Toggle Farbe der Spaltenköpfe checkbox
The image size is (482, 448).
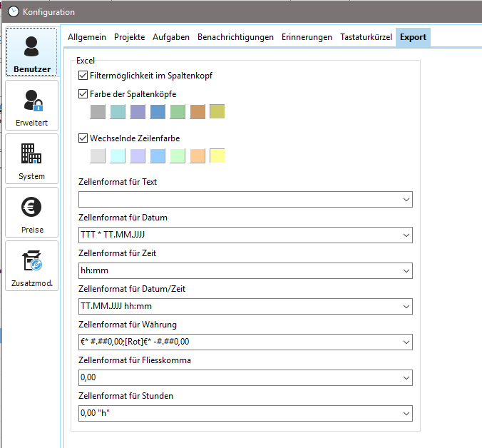83,94
